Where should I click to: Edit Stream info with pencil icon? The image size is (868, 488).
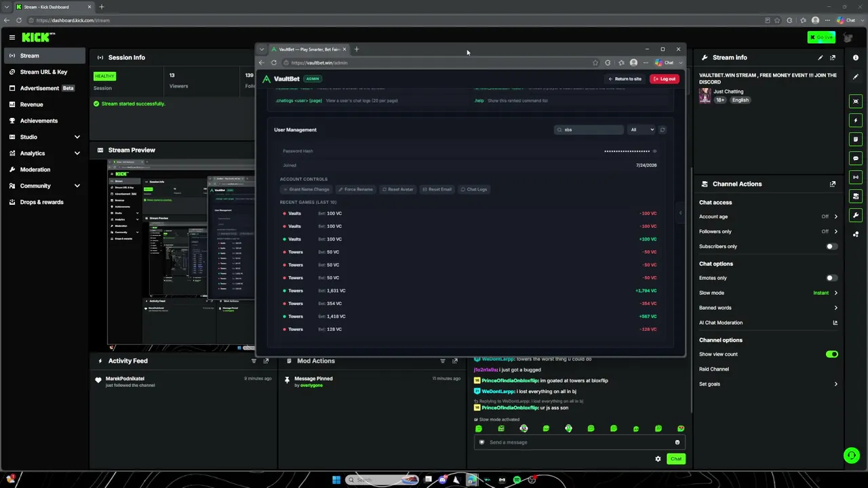pos(821,58)
